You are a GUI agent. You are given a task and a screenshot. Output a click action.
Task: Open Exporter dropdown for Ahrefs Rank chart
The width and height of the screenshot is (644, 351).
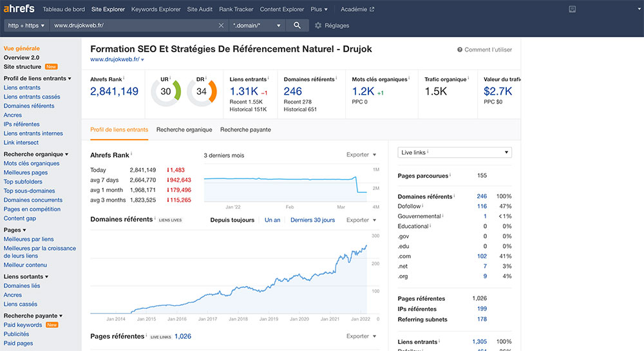[x=361, y=155]
